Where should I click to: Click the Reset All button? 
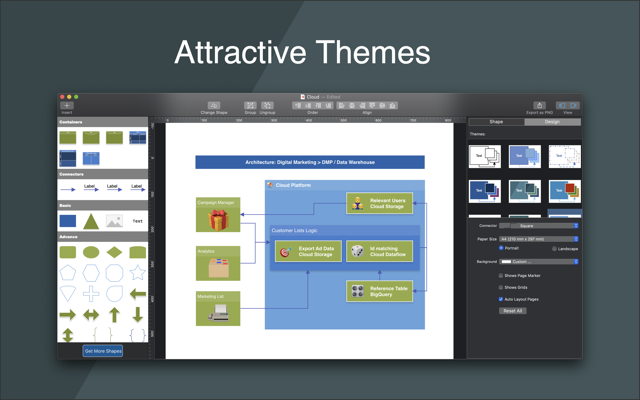coord(513,311)
